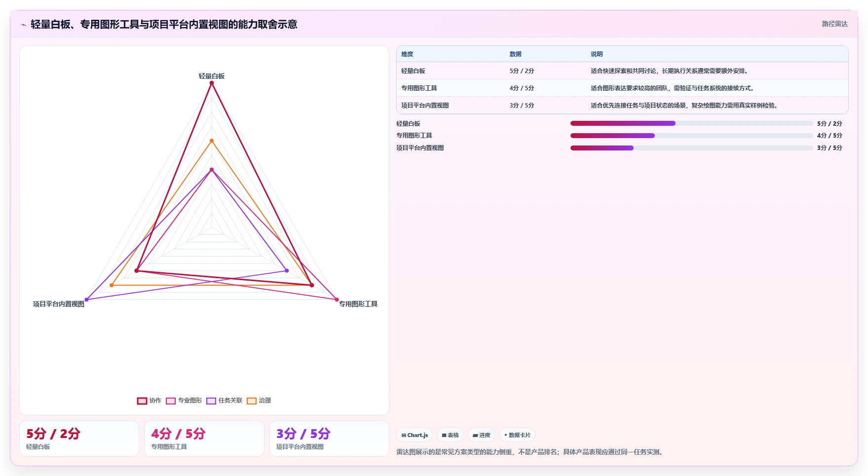Image resolution: width=868 pixels, height=476 pixels.
Task: Click the Chart.js tag chip
Action: point(415,435)
